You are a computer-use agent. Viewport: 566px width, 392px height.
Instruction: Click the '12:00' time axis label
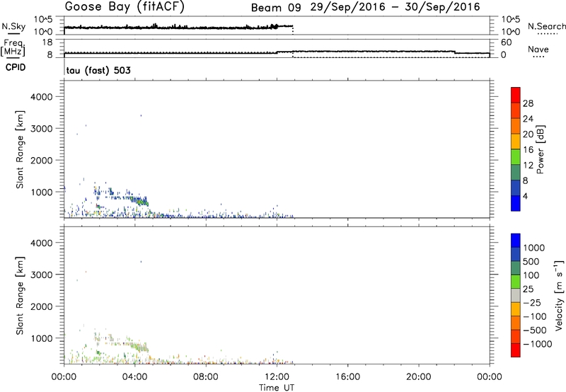point(277,377)
